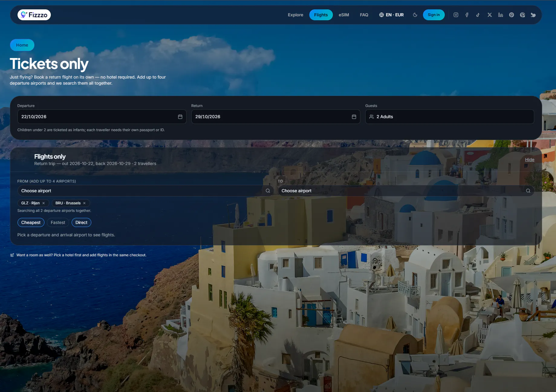Viewport: 556px width, 392px height.
Task: Click the circular Pinterest icon
Action: (x=512, y=15)
